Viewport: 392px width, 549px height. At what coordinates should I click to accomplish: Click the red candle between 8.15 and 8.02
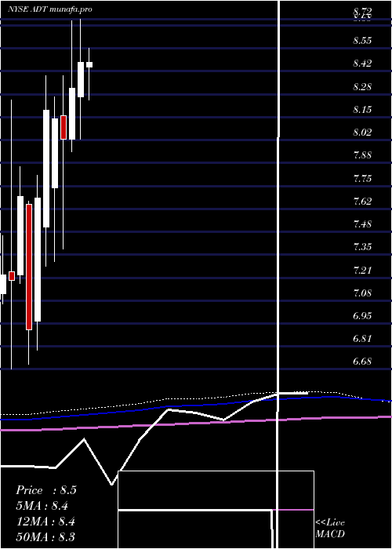click(64, 127)
